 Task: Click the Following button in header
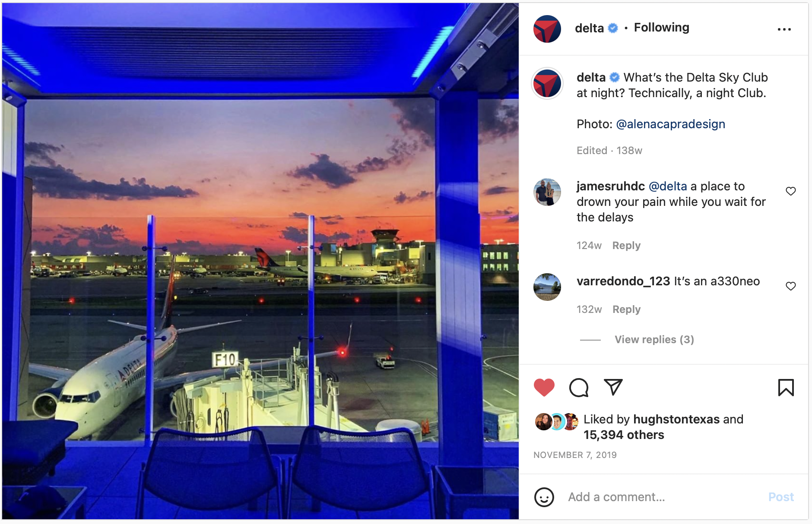(x=661, y=28)
